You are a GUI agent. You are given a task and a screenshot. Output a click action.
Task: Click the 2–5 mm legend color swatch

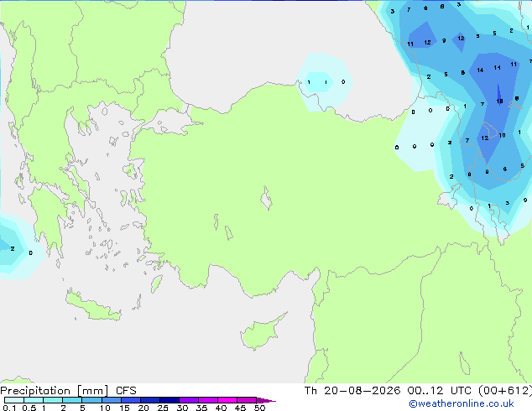click(x=72, y=400)
